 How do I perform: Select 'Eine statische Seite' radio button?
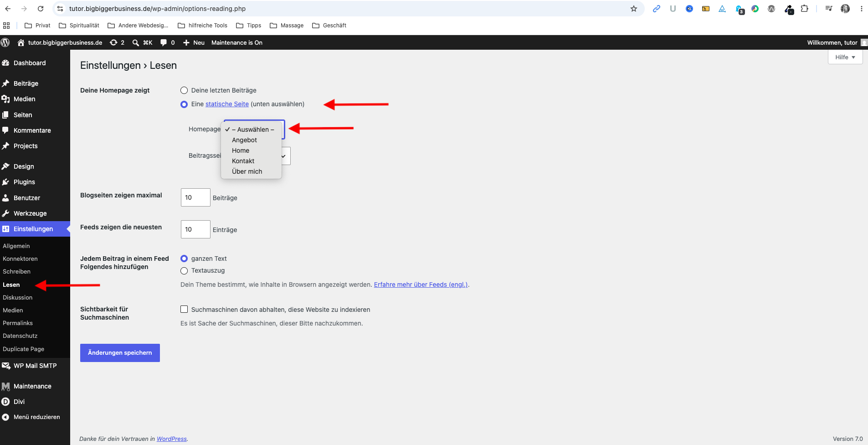pos(184,104)
